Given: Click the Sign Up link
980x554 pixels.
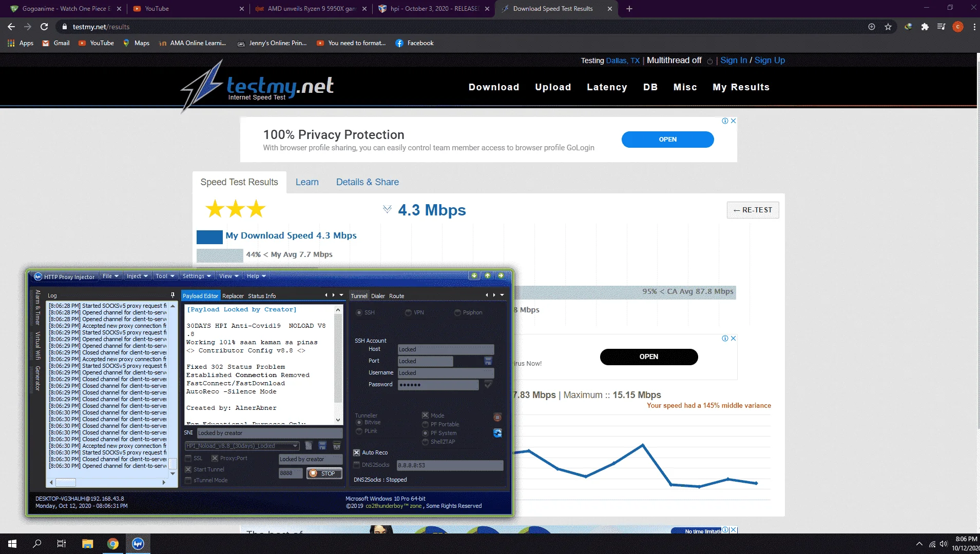Looking at the screenshot, I should (770, 61).
